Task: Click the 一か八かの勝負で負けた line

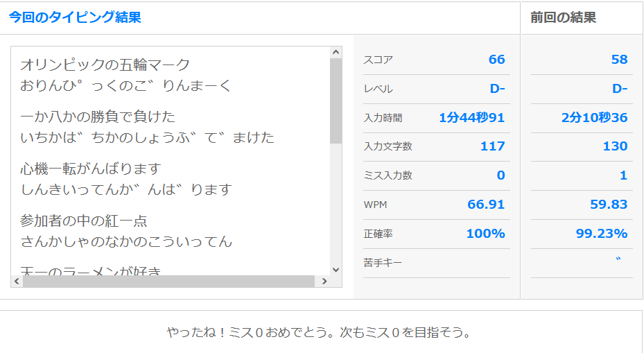Action: (x=98, y=117)
